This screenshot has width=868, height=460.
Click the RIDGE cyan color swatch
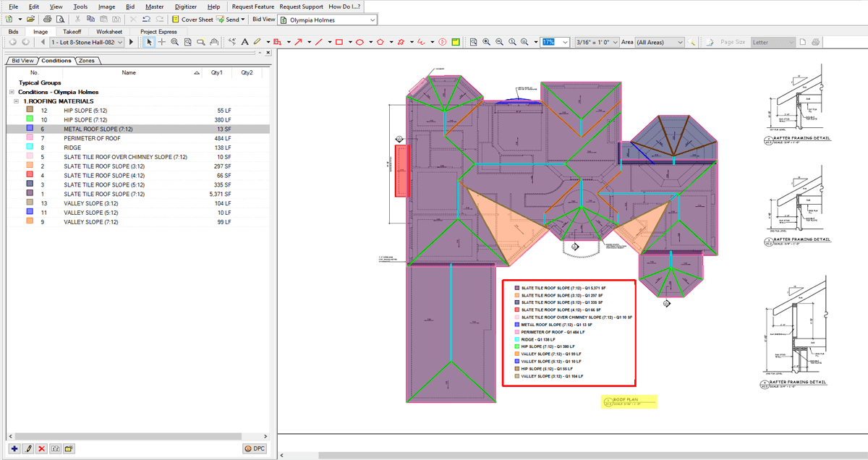tap(29, 148)
